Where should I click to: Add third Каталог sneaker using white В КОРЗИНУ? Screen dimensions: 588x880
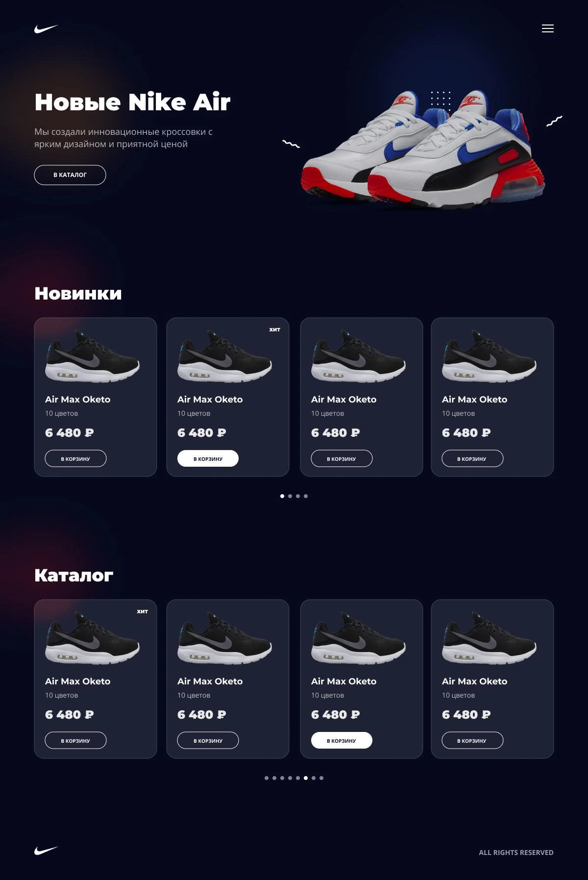coord(342,740)
